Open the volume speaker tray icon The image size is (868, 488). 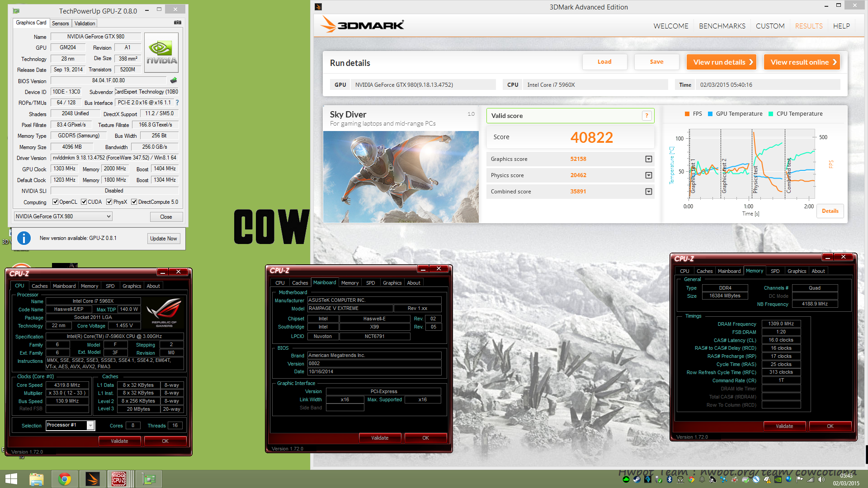tap(821, 479)
